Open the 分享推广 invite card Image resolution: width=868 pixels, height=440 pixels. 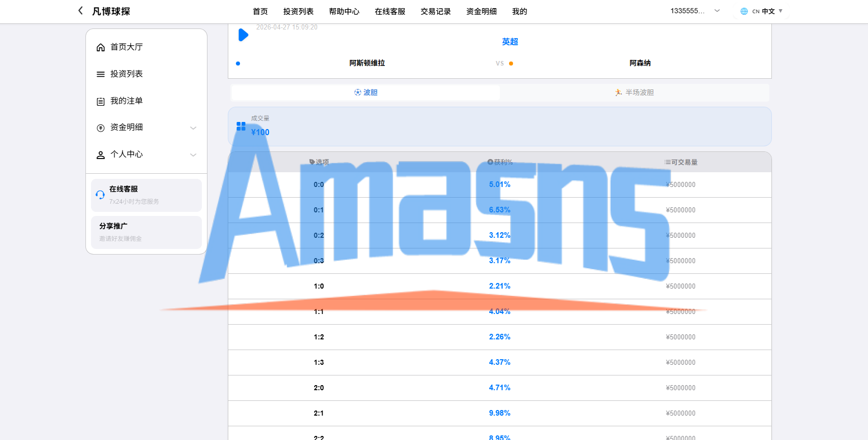(x=146, y=232)
